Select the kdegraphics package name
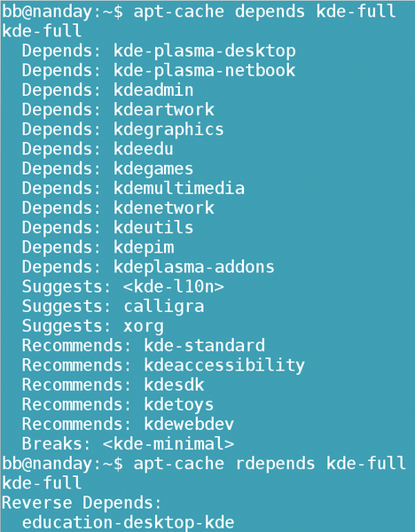415x532 pixels. click(x=168, y=130)
